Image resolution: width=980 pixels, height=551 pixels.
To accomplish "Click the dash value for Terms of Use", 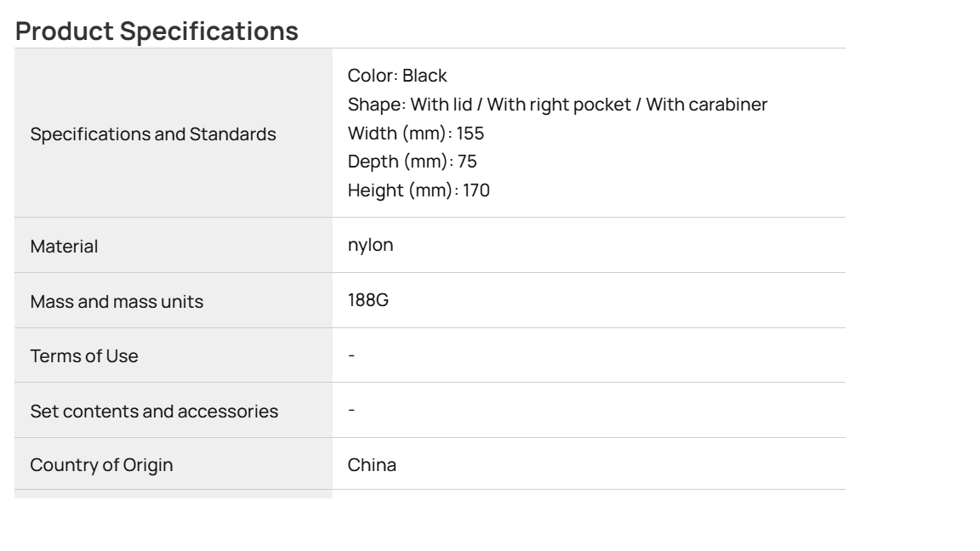I will click(352, 355).
